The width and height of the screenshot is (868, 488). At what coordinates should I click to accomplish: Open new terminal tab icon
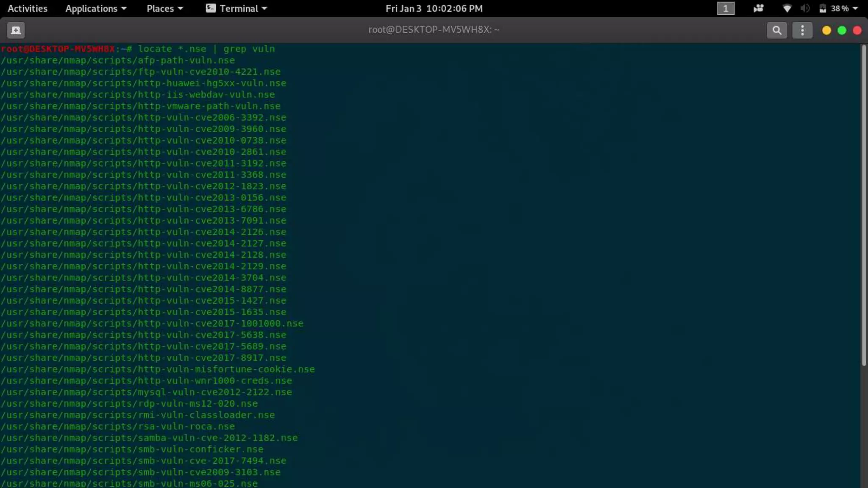coord(16,30)
